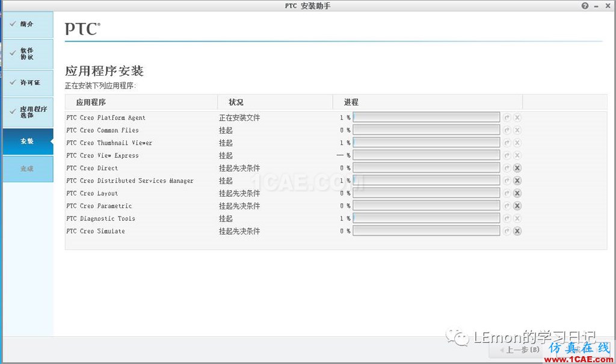Close the PTC 安装助手 window

(x=608, y=6)
